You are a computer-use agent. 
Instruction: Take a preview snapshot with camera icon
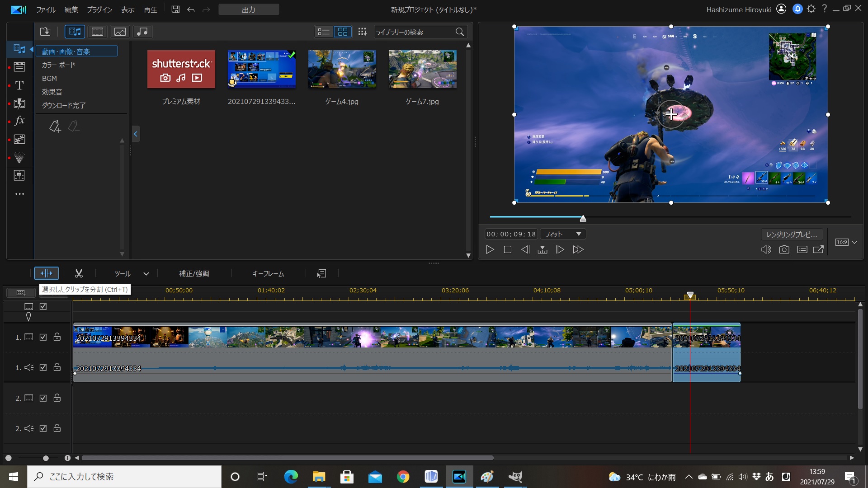[x=784, y=249]
